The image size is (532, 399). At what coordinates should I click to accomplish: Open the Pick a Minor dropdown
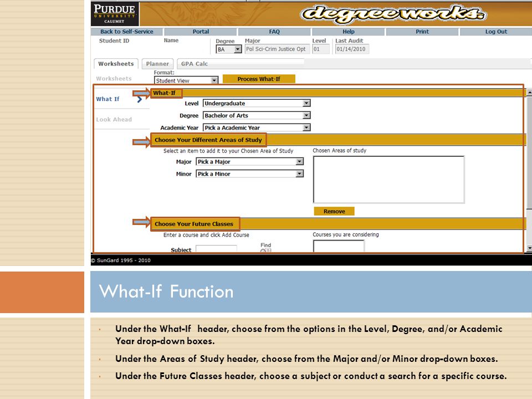click(250, 173)
